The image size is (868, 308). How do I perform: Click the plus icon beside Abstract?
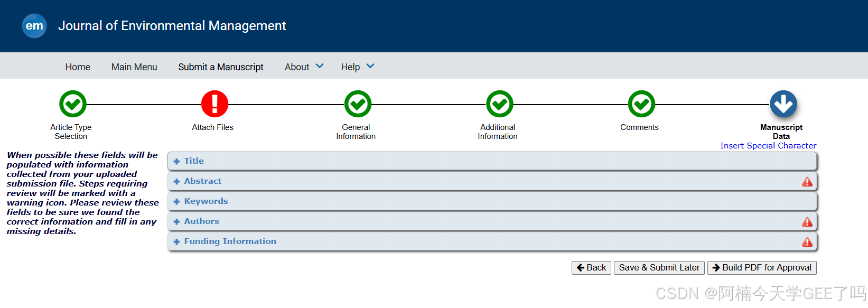176,182
